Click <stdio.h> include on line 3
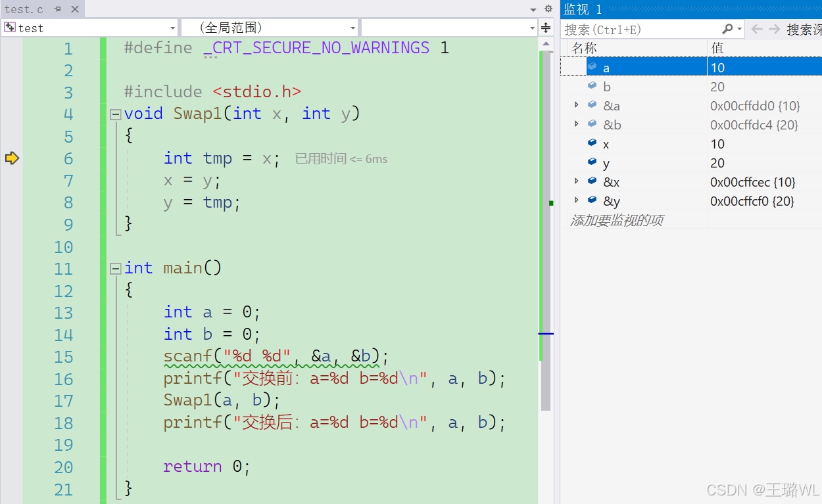 [257, 92]
